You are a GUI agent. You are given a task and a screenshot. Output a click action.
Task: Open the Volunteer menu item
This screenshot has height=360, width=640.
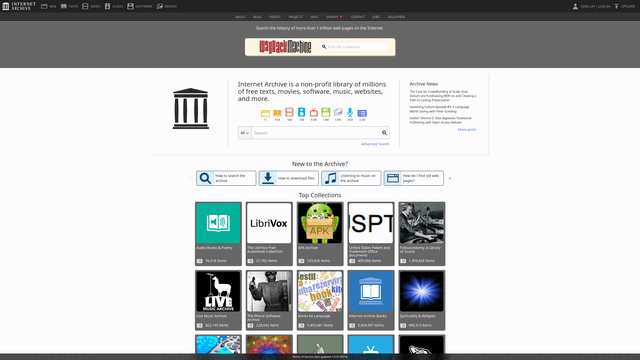point(396,17)
